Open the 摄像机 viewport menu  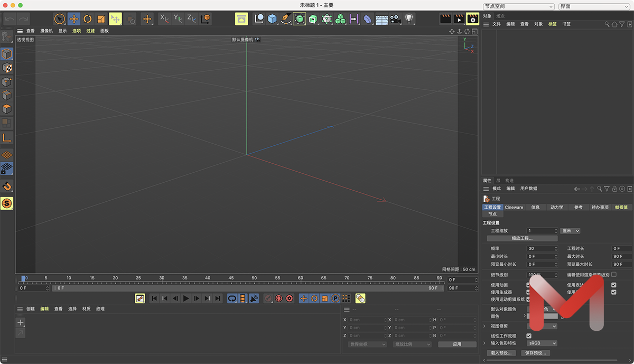pos(47,31)
